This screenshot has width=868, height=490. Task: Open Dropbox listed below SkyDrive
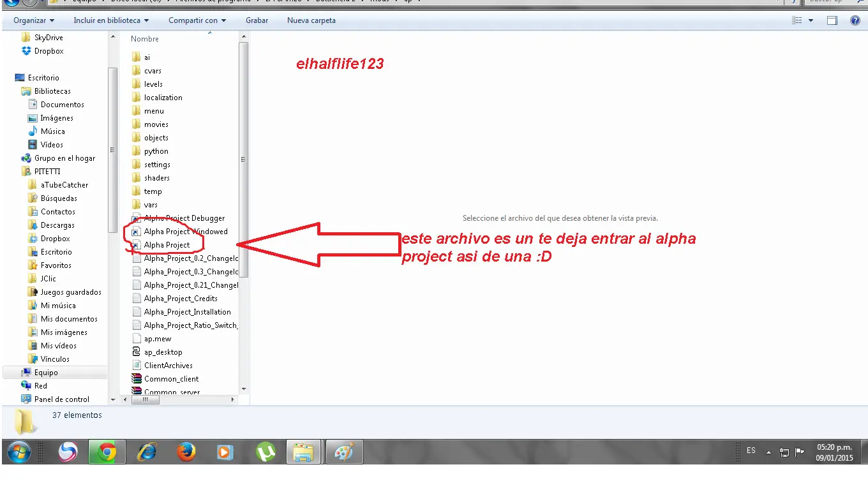pos(49,51)
